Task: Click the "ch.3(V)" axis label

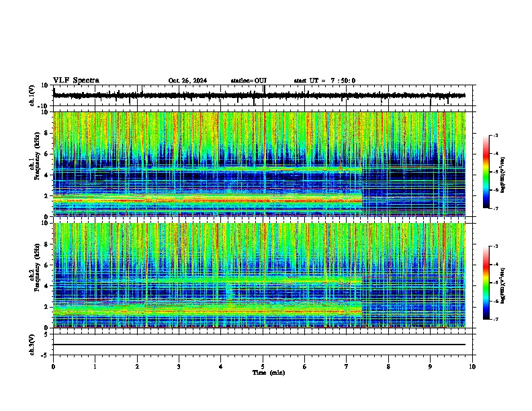Action: coord(32,345)
